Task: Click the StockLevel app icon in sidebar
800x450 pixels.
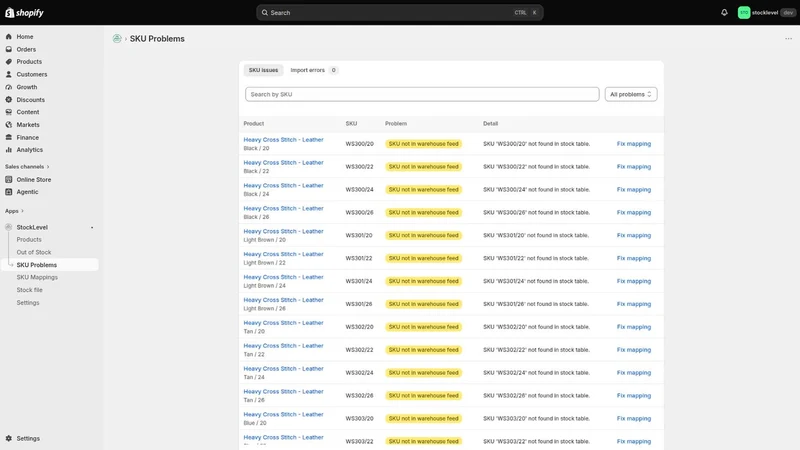Action: (x=9, y=228)
